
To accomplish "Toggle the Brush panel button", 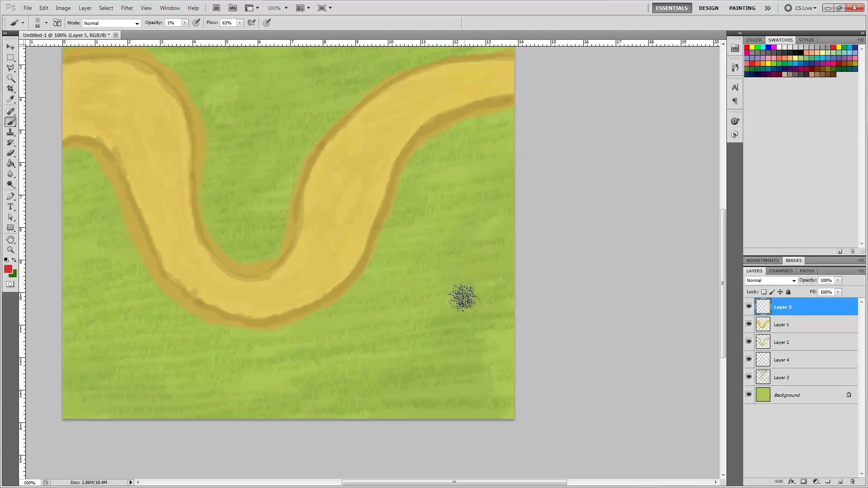I will tap(57, 23).
